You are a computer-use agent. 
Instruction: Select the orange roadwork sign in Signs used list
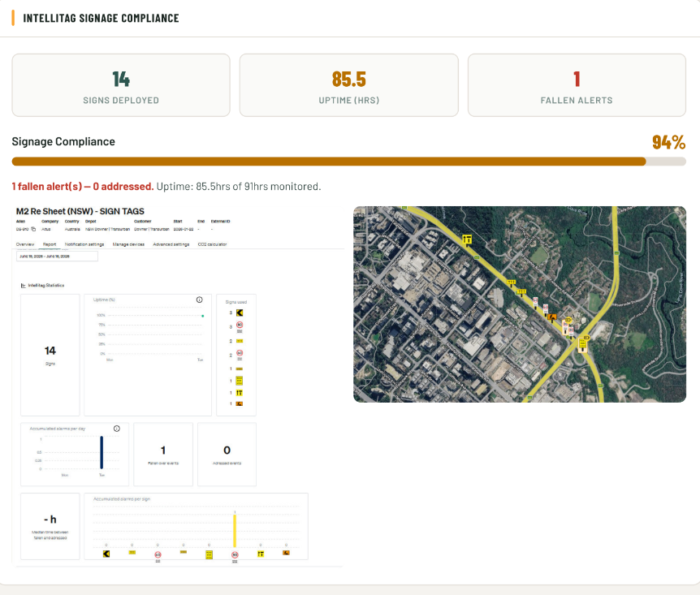pos(240,403)
